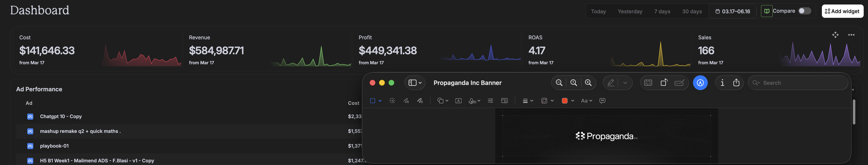The image size is (868, 165).
Task: Click the Propaganda logo in the banner image
Action: tap(607, 136)
